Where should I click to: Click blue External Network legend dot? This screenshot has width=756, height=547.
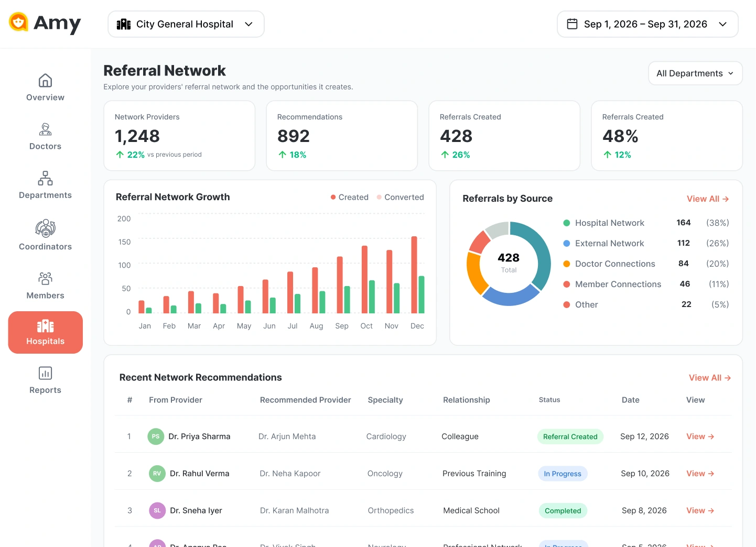tap(566, 243)
